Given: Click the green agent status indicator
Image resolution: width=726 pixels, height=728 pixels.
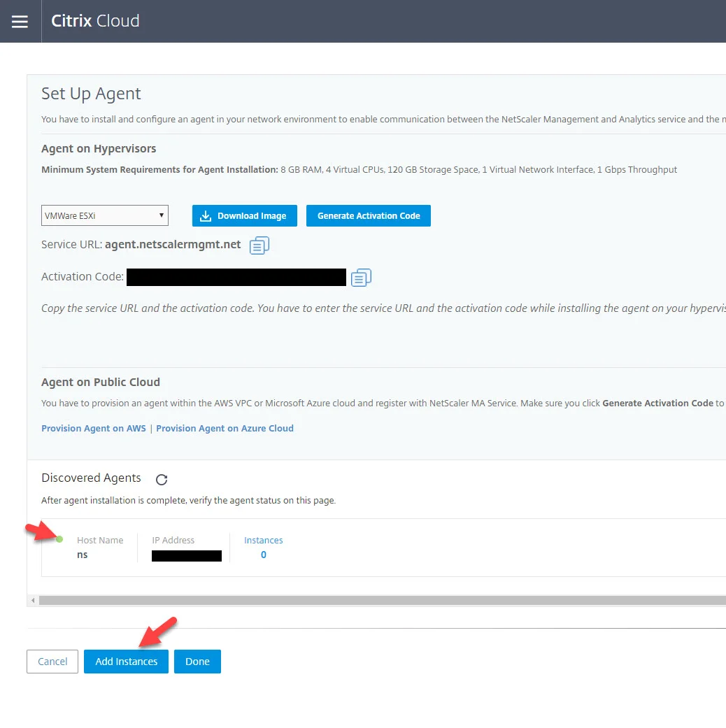Looking at the screenshot, I should point(59,539).
